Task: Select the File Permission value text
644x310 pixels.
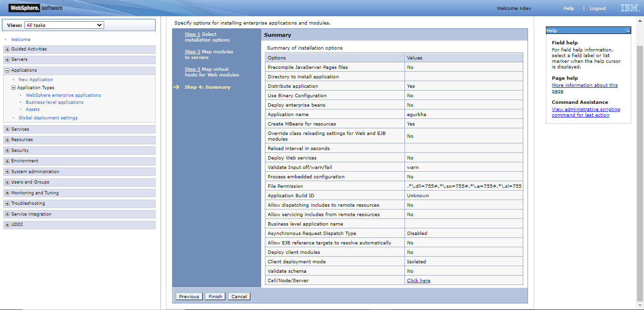Action: (464, 186)
